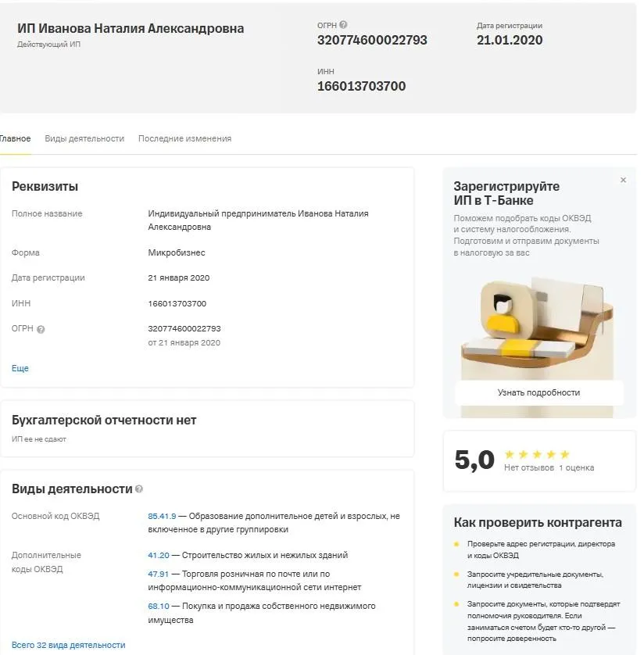This screenshot has width=644, height=655.
Task: Click the fifth rating star
Action: [564, 454]
